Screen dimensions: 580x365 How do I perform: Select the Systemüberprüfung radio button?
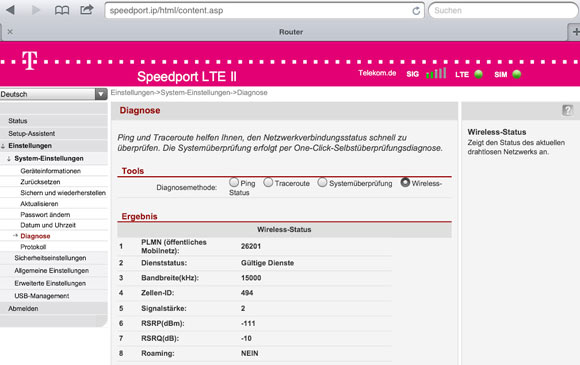click(323, 182)
